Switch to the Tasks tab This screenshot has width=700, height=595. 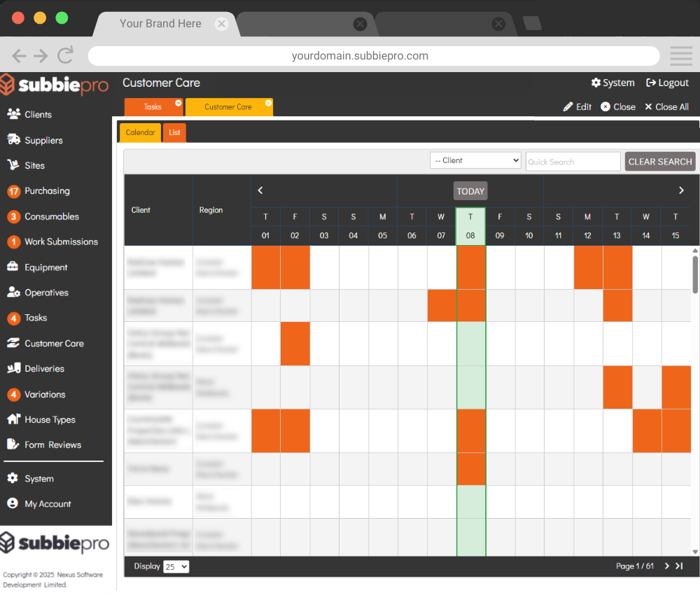[x=153, y=107]
